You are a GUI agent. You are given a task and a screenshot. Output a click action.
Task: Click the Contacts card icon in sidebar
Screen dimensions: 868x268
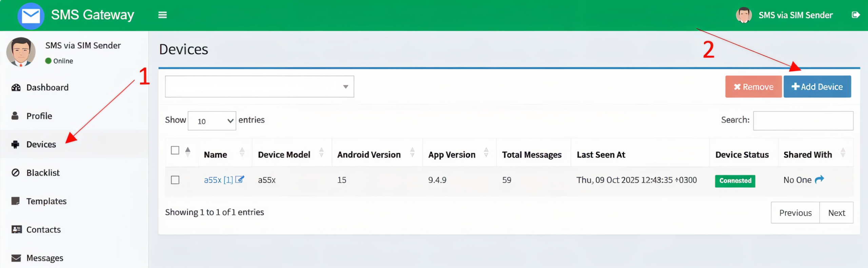coord(16,230)
